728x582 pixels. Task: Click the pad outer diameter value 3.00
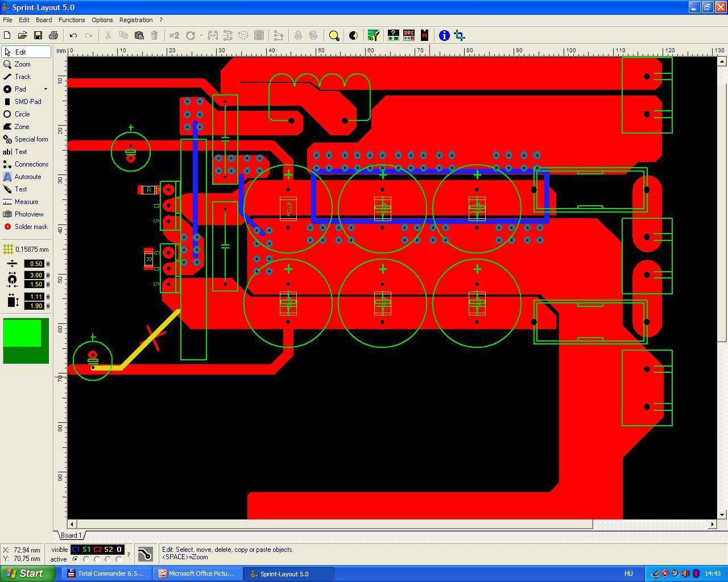click(x=35, y=275)
